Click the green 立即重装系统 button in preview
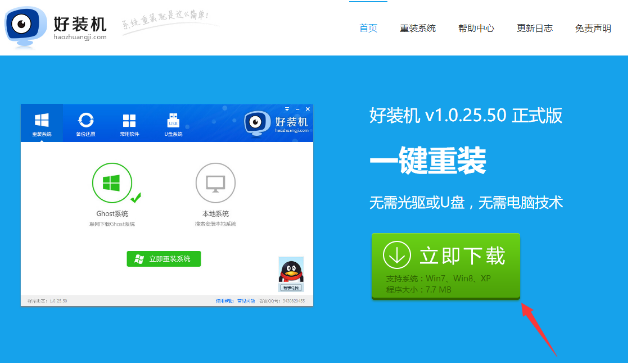Image resolution: width=628 pixels, height=363 pixels. [x=164, y=259]
